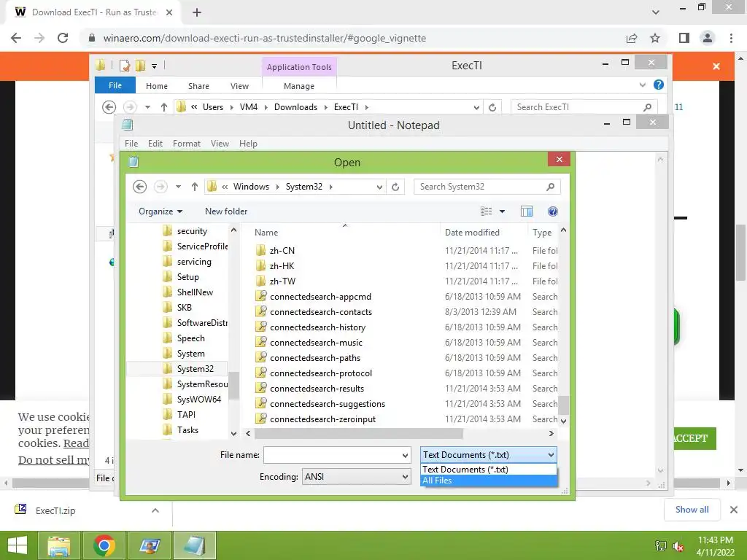Click the Windows Start button

pos(18,545)
